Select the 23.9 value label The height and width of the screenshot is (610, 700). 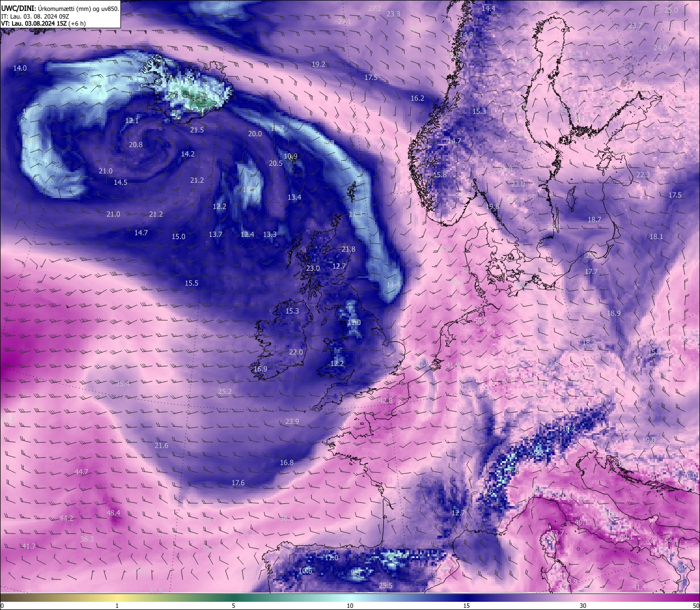[292, 421]
